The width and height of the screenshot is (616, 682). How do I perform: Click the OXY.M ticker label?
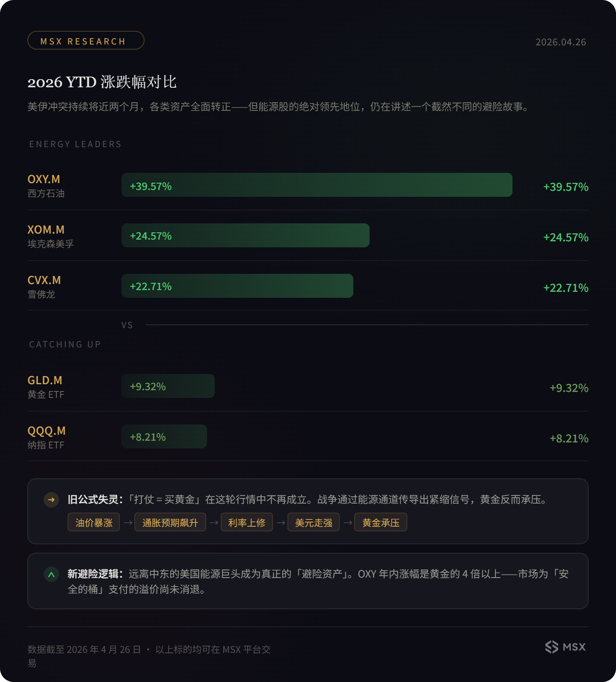coord(44,179)
